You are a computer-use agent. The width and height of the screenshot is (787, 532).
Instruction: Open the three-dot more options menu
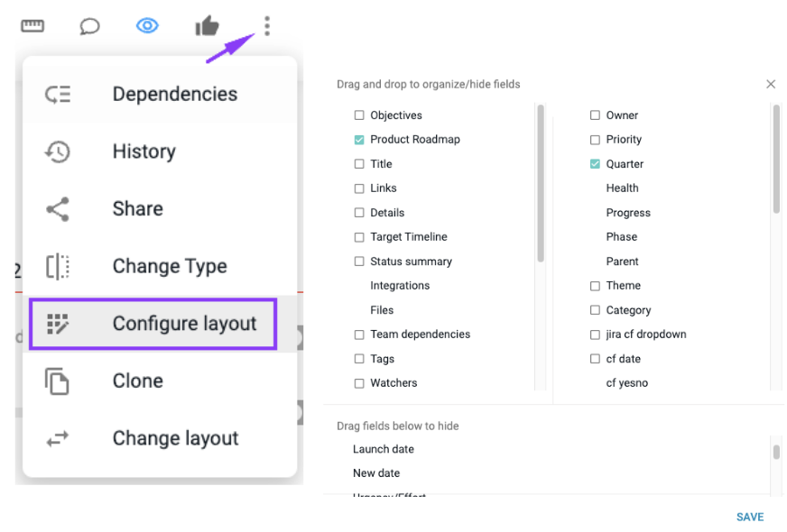coord(267,25)
